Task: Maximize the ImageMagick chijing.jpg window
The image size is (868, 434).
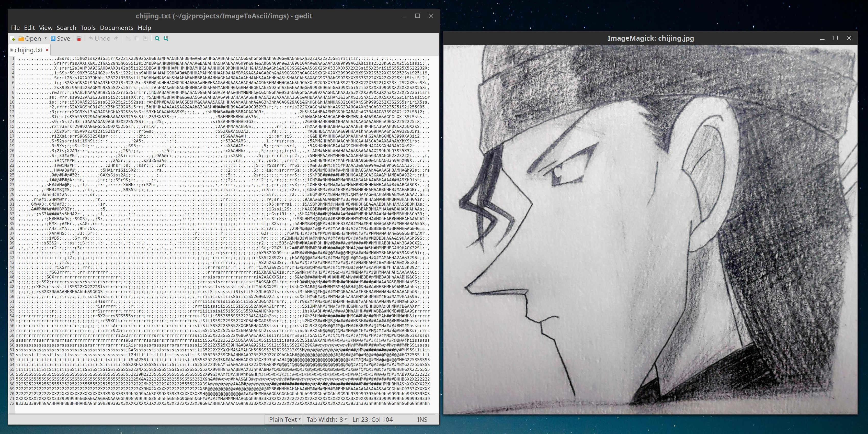Action: pyautogui.click(x=836, y=38)
